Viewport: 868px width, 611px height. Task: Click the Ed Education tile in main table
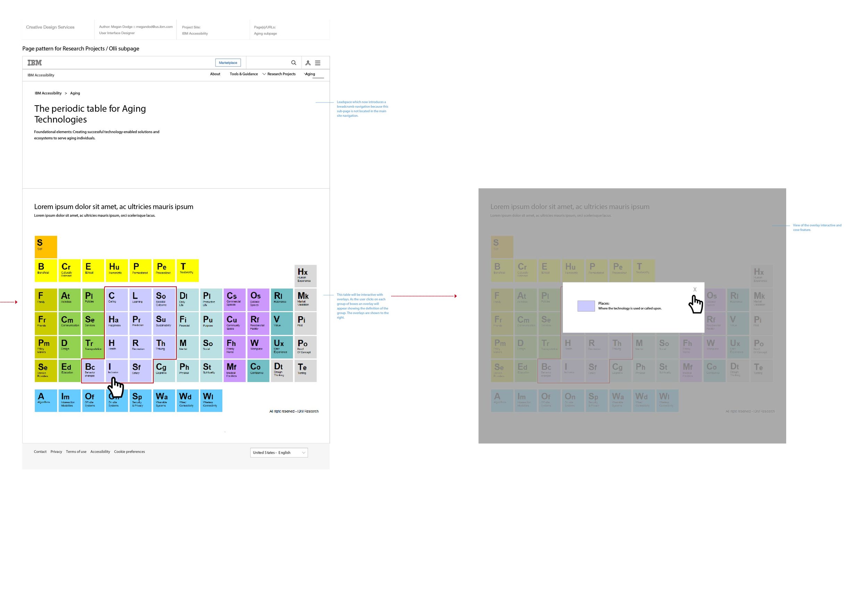69,371
